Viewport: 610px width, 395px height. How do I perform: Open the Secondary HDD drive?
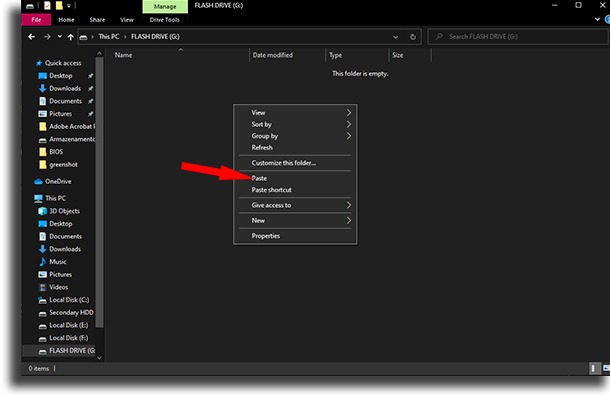pos(66,312)
